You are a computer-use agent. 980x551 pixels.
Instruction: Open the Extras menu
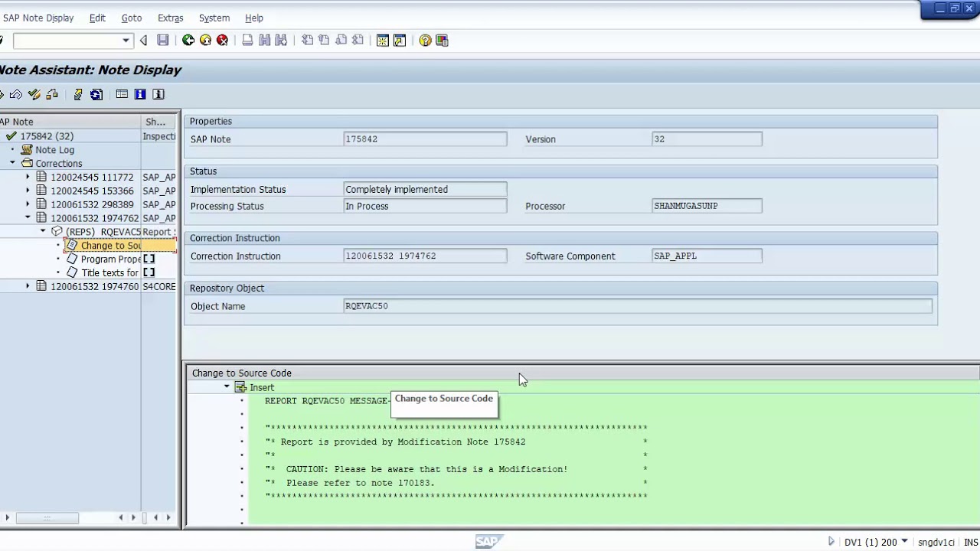(170, 18)
